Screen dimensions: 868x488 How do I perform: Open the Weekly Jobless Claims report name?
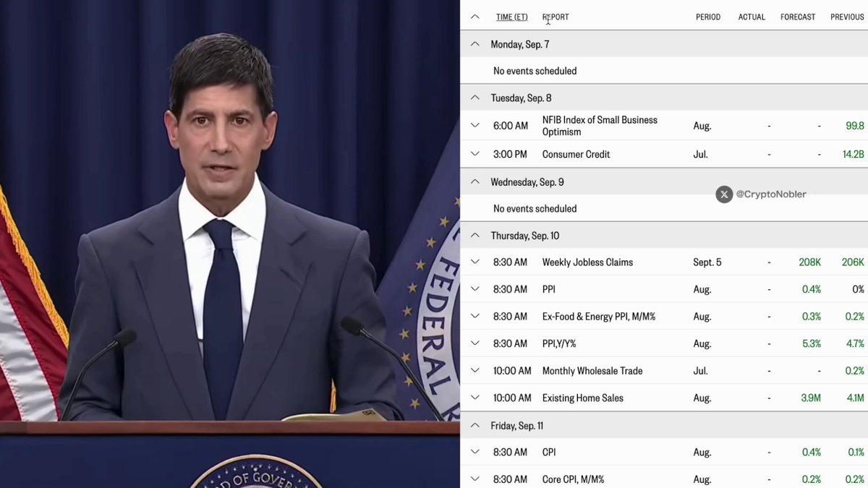pyautogui.click(x=587, y=262)
